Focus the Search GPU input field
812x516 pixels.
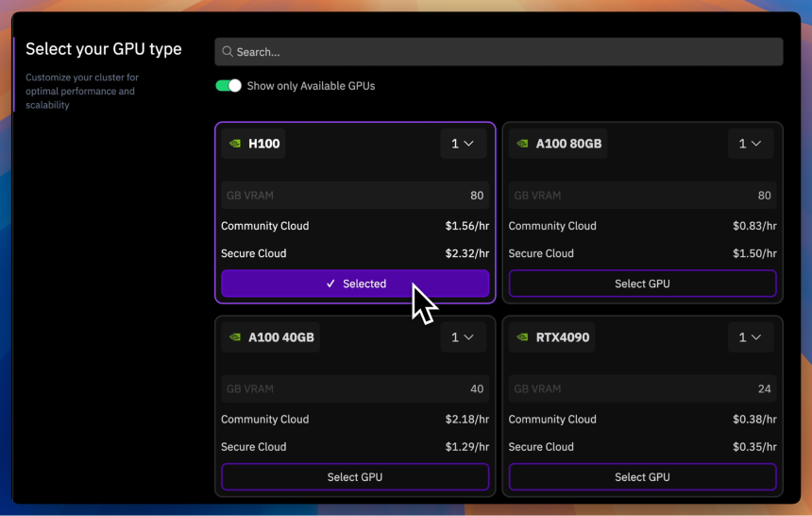coord(499,52)
